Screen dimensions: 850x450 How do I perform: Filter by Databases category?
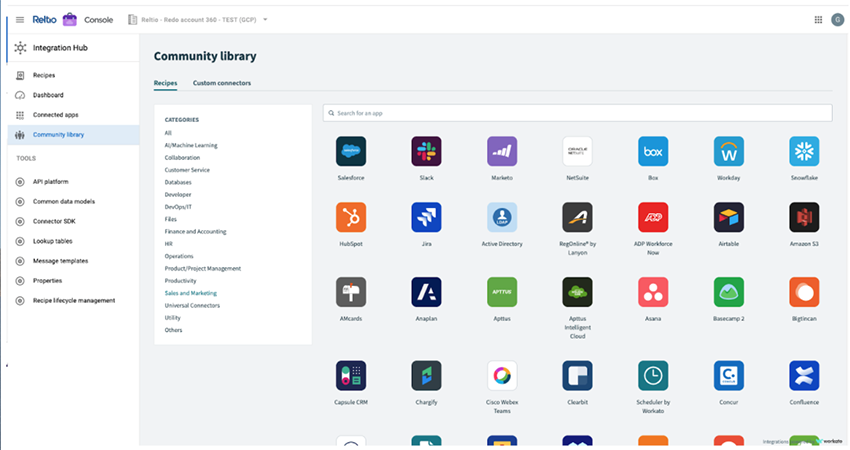(178, 183)
